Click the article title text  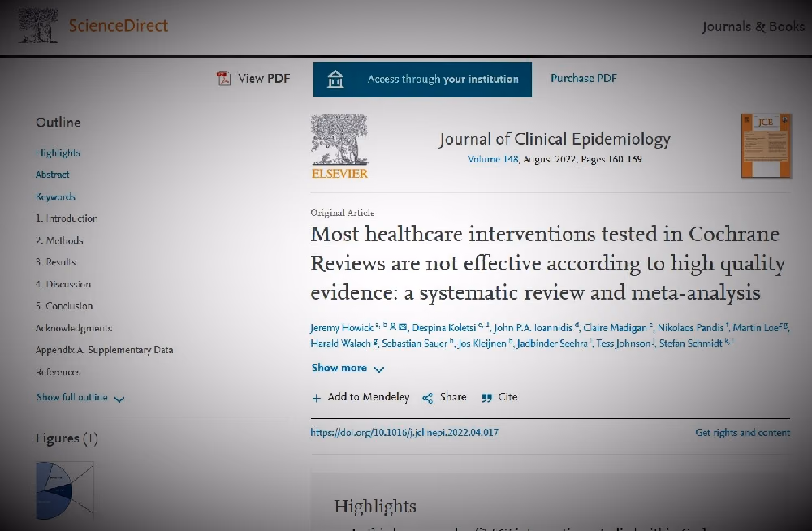(548, 263)
